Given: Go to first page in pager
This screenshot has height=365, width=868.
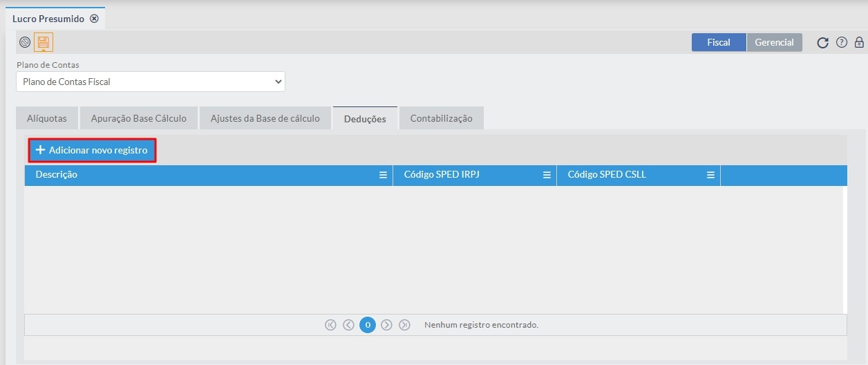Looking at the screenshot, I should pos(330,325).
